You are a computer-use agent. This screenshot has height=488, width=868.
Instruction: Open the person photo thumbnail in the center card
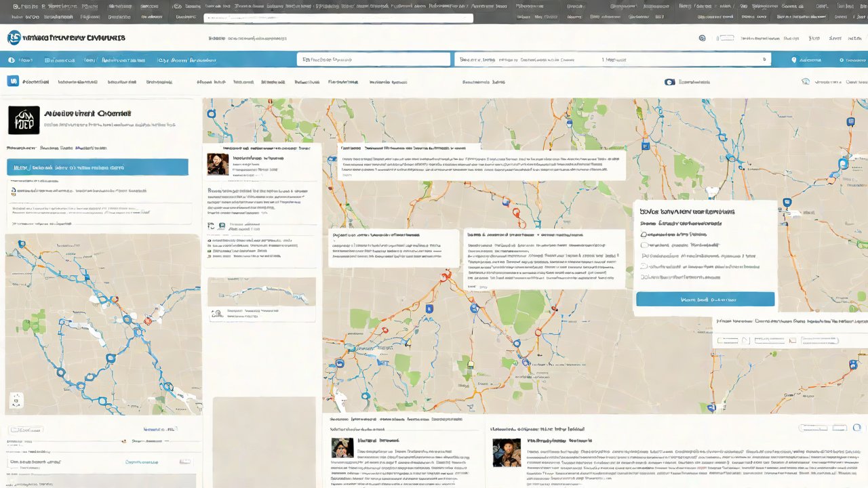click(x=218, y=164)
